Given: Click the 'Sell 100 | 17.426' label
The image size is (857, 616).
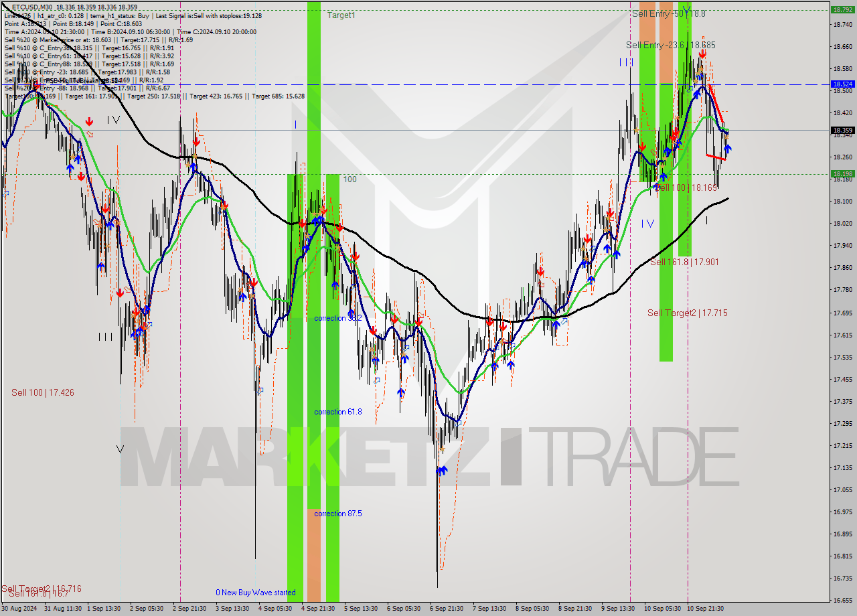Looking at the screenshot, I should 43,392.
